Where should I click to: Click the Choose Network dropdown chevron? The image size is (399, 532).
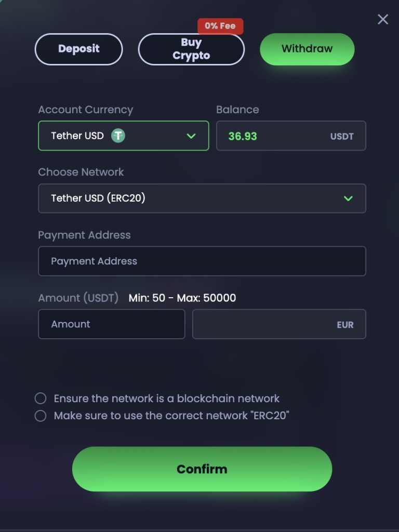click(349, 198)
